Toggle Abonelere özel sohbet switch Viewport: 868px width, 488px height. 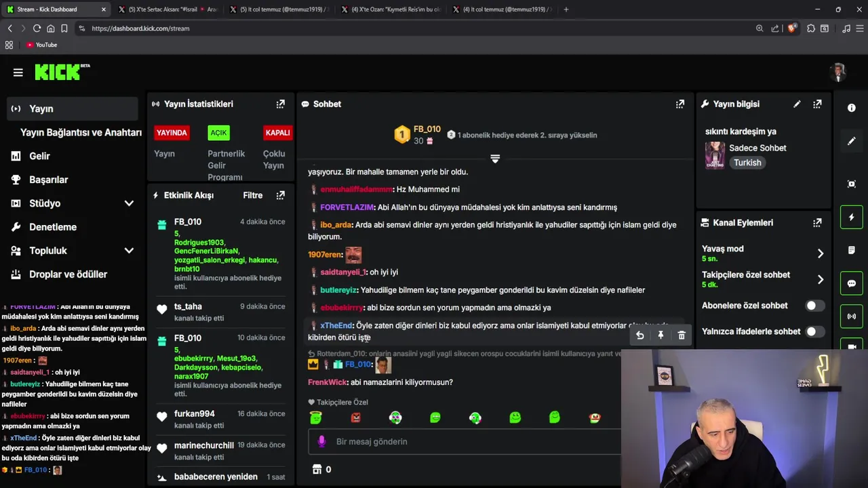point(814,306)
